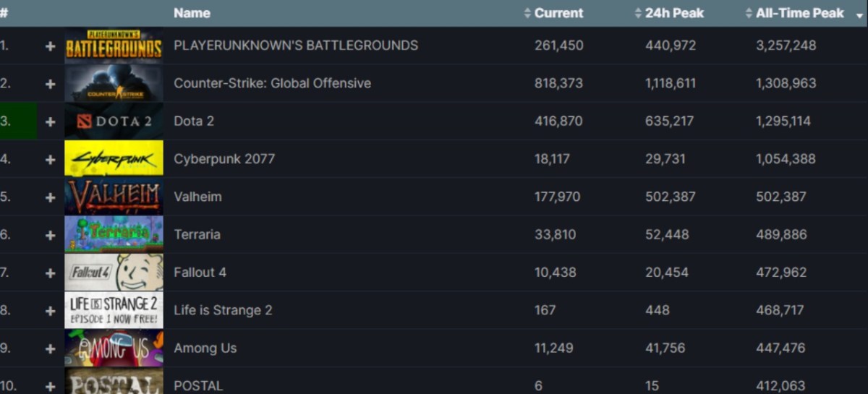Open the Counter-Strike game banner image
This screenshot has width=868, height=394.
[114, 84]
